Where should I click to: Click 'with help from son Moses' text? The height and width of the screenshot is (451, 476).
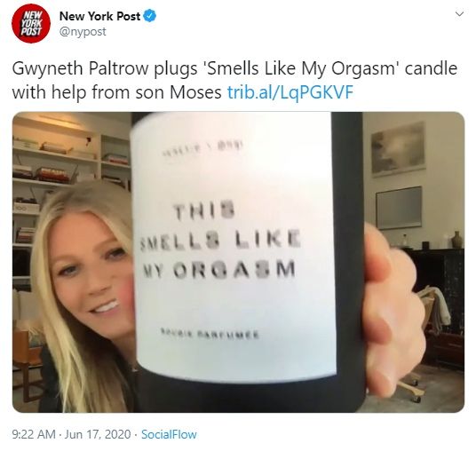pos(117,92)
